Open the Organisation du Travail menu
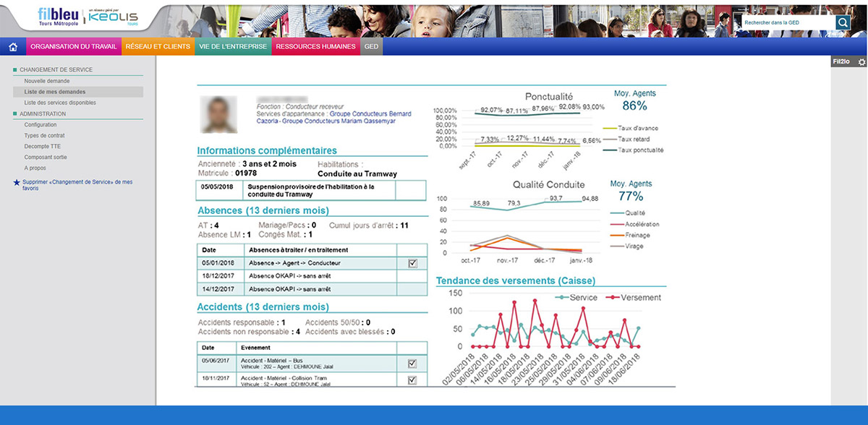Screen dimensions: 868x425 pyautogui.click(x=74, y=47)
